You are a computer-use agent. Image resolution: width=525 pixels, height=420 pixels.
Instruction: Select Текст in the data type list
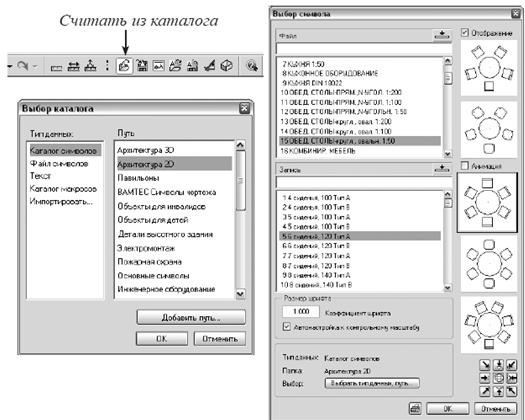40,176
